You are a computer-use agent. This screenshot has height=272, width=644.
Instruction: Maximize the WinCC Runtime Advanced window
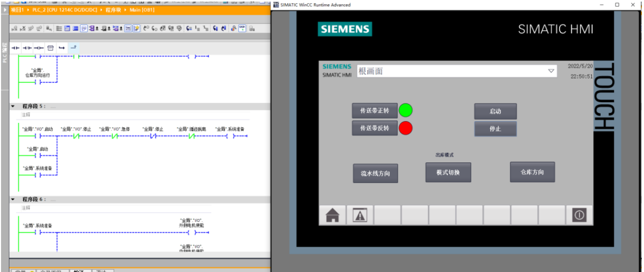point(617,5)
